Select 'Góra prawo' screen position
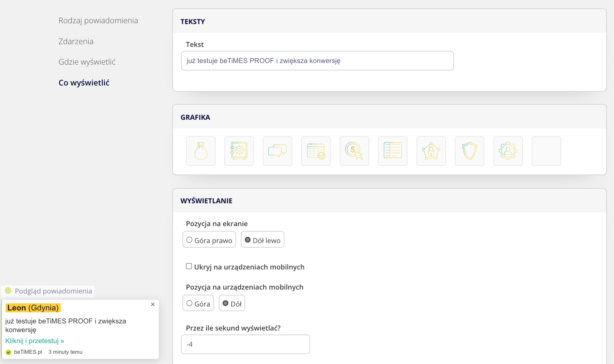The image size is (614, 364). click(190, 240)
